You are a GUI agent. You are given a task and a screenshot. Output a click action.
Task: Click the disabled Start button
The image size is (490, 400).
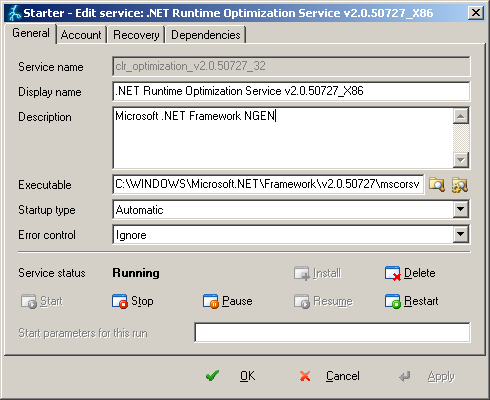click(42, 301)
